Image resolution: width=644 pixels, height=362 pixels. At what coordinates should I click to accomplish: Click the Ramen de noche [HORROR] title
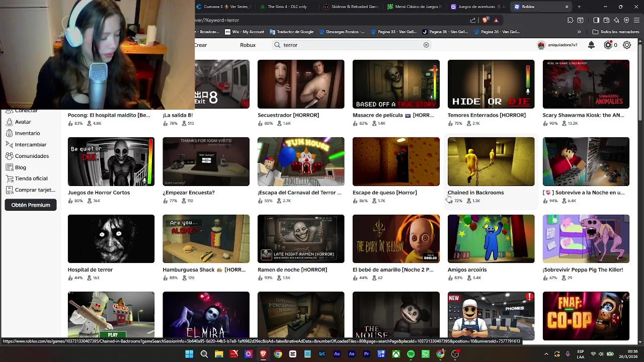point(292,269)
